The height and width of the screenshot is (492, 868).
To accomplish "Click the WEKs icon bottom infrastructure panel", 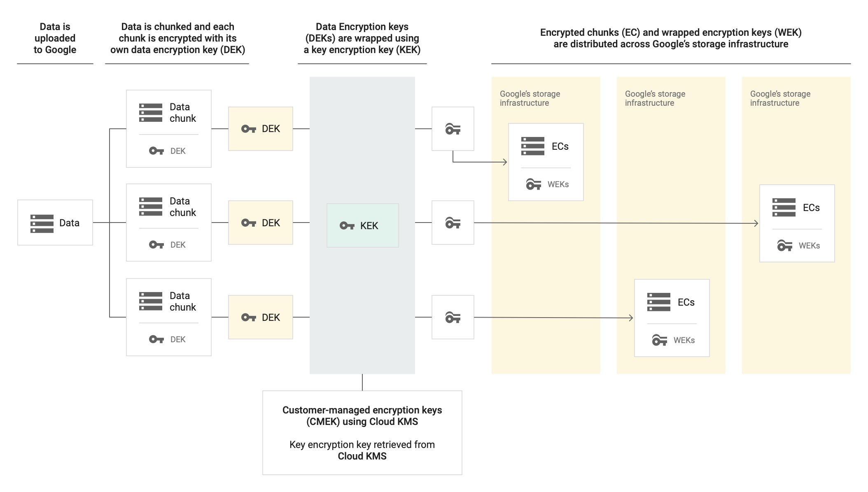I will (659, 340).
